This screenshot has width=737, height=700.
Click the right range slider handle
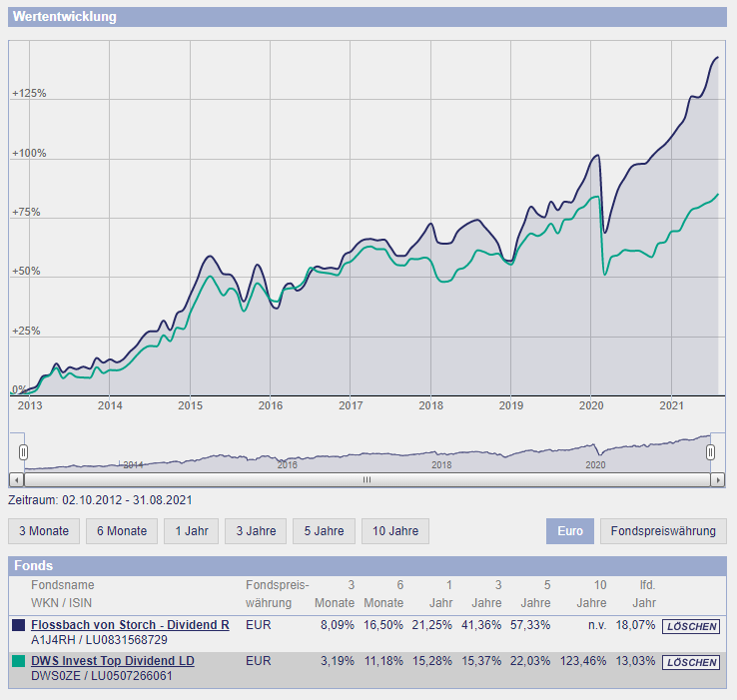[x=711, y=452]
